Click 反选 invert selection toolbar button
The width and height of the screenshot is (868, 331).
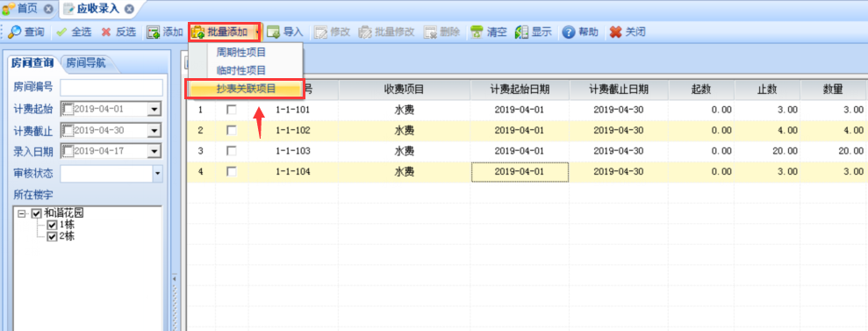click(x=118, y=32)
